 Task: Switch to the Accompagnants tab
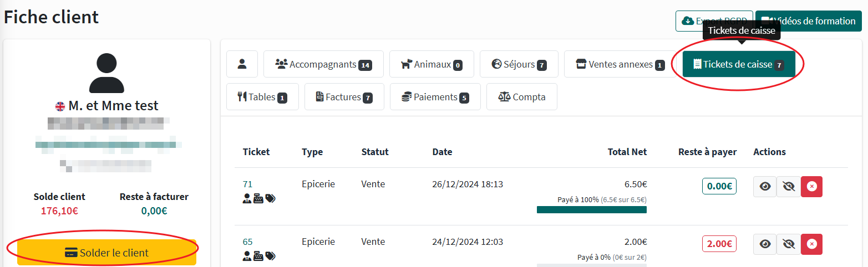[x=323, y=64]
